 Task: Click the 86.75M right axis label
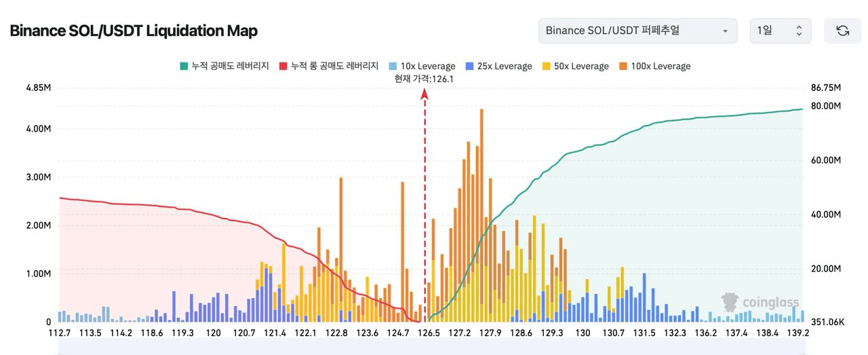click(x=826, y=88)
